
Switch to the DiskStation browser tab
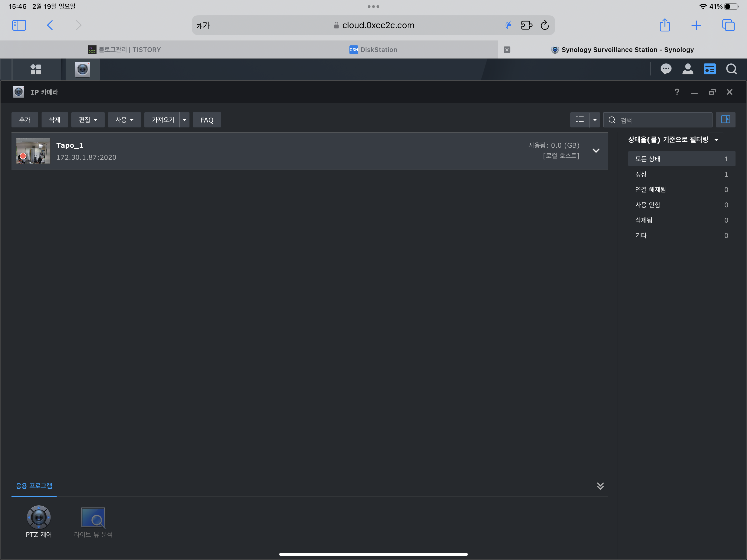[373, 50]
